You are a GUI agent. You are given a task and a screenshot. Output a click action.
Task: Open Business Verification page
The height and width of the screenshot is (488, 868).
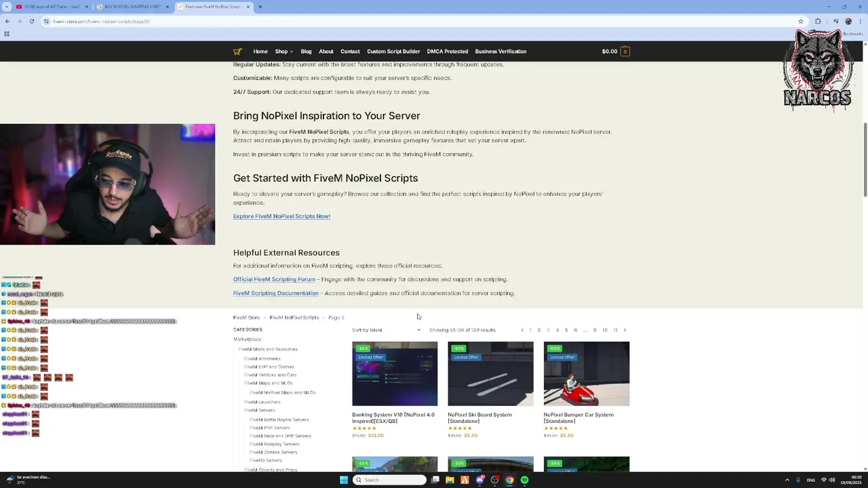pos(500,52)
